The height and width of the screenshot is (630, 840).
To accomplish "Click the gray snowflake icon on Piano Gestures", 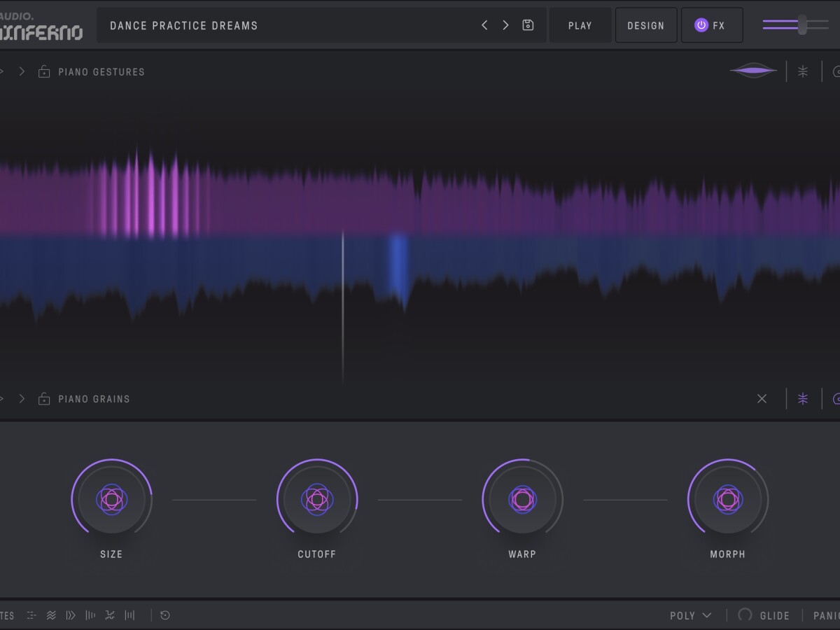I will pos(803,71).
